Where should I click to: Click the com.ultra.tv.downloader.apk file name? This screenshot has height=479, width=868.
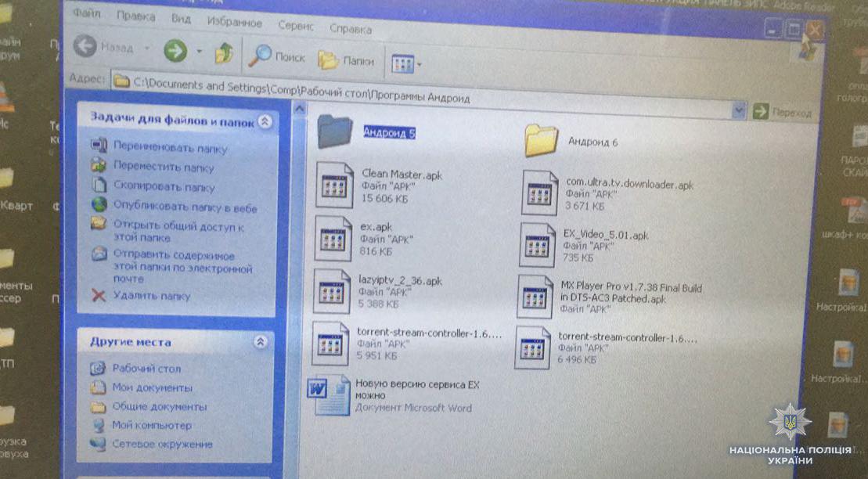coord(629,185)
